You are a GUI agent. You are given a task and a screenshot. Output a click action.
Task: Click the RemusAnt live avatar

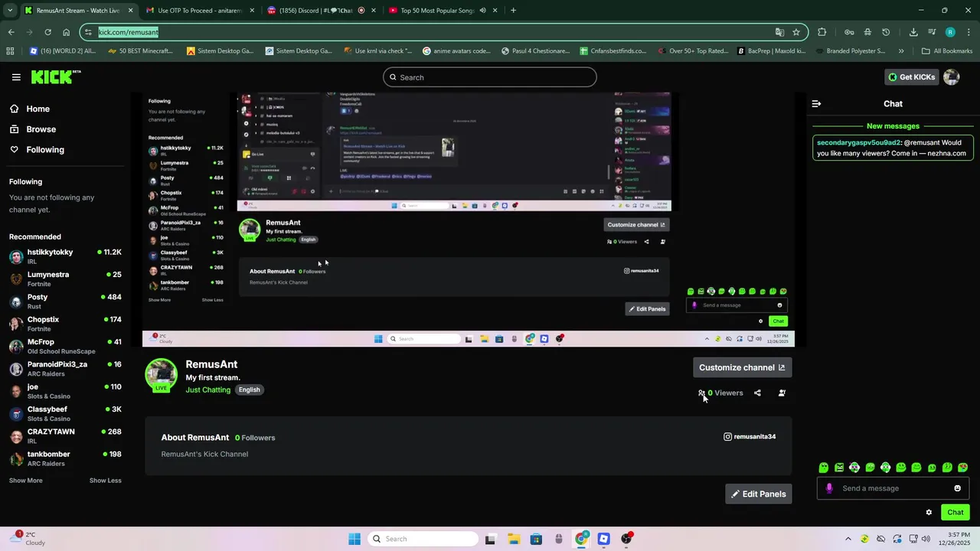click(162, 375)
